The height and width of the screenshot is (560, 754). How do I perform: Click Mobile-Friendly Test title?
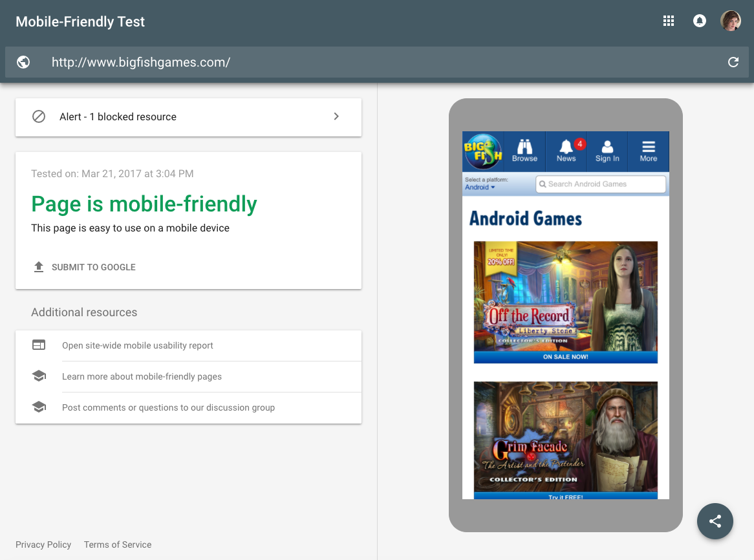[80, 21]
